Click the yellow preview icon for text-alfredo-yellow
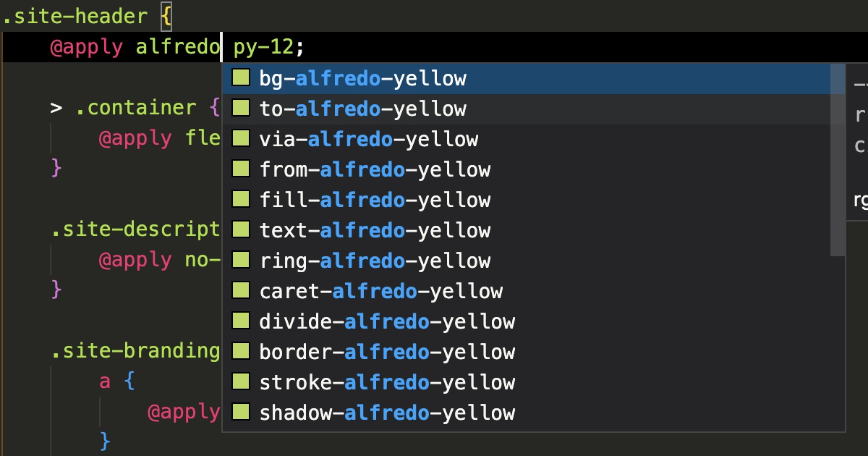The image size is (868, 456). click(241, 229)
